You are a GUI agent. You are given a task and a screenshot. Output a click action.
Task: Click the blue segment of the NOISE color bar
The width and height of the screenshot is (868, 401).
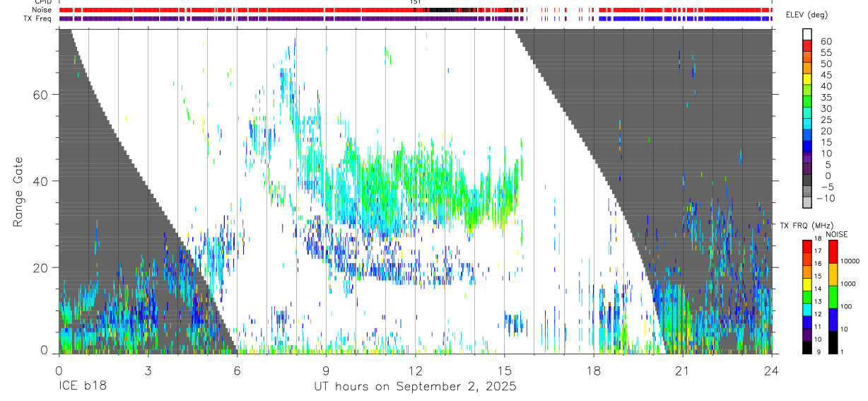click(833, 320)
